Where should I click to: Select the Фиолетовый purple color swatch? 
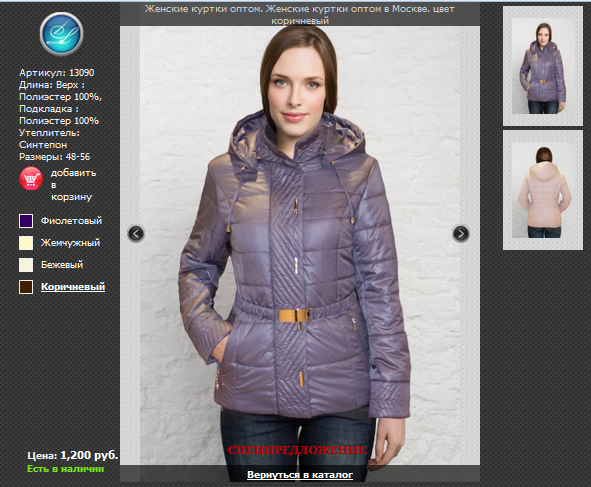tap(26, 221)
